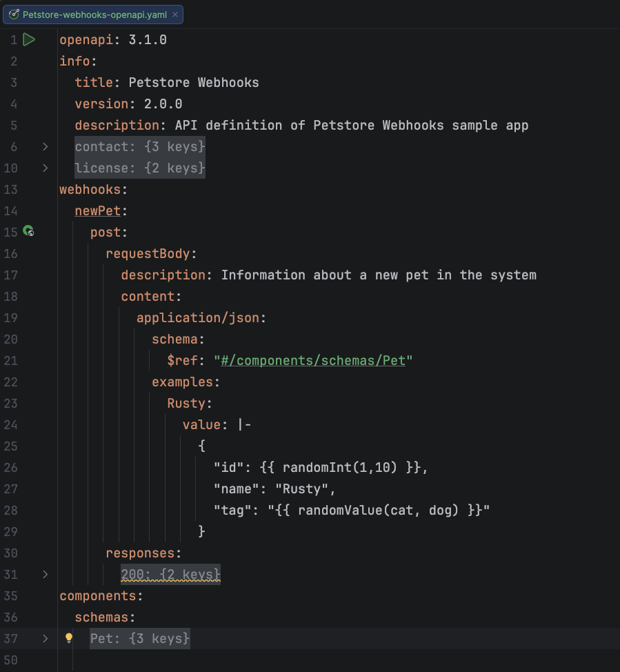Click the folded Pet: {3 keys} text
This screenshot has width=620, height=672.
[139, 639]
